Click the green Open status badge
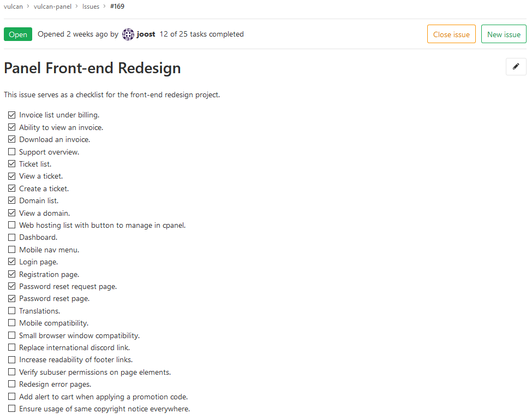The image size is (532, 419). (18, 34)
